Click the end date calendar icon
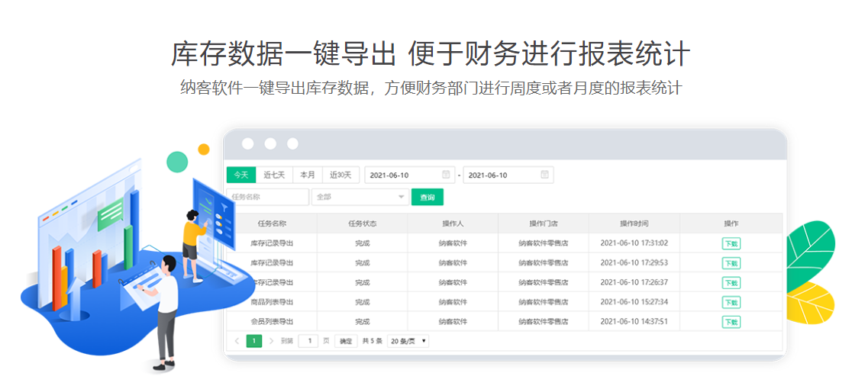Image resolution: width=868 pixels, height=389 pixels. pyautogui.click(x=544, y=175)
